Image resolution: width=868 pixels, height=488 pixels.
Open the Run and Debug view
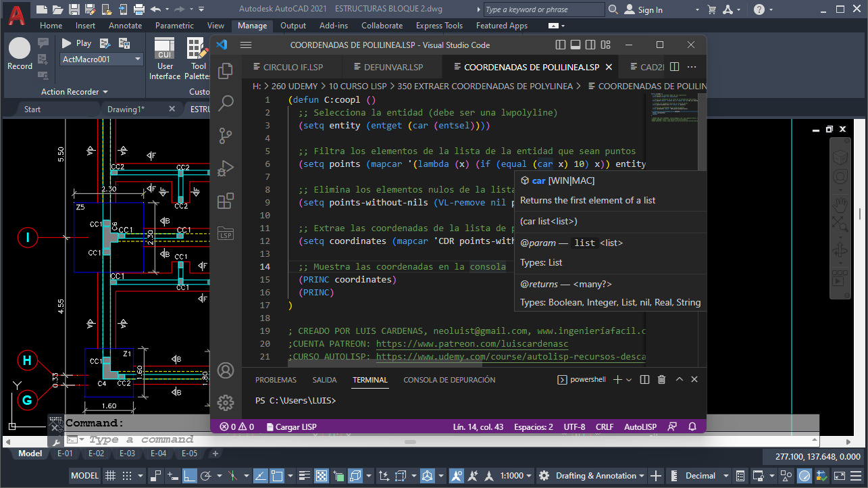coord(225,168)
